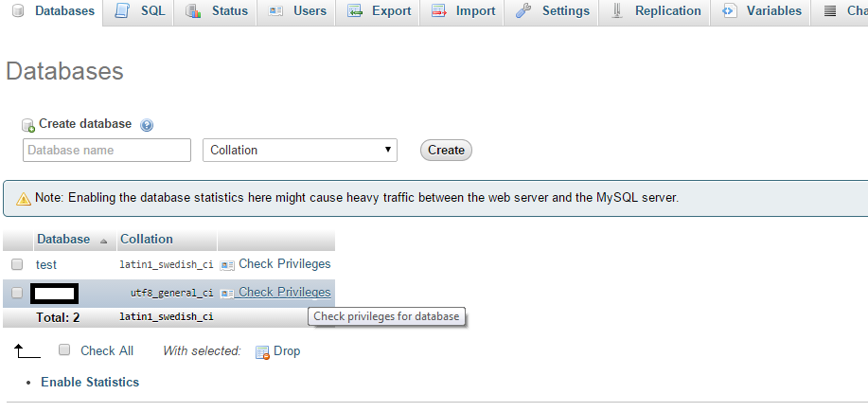Open the Collation dropdown
Viewport: 868px width, 412px height.
click(300, 150)
